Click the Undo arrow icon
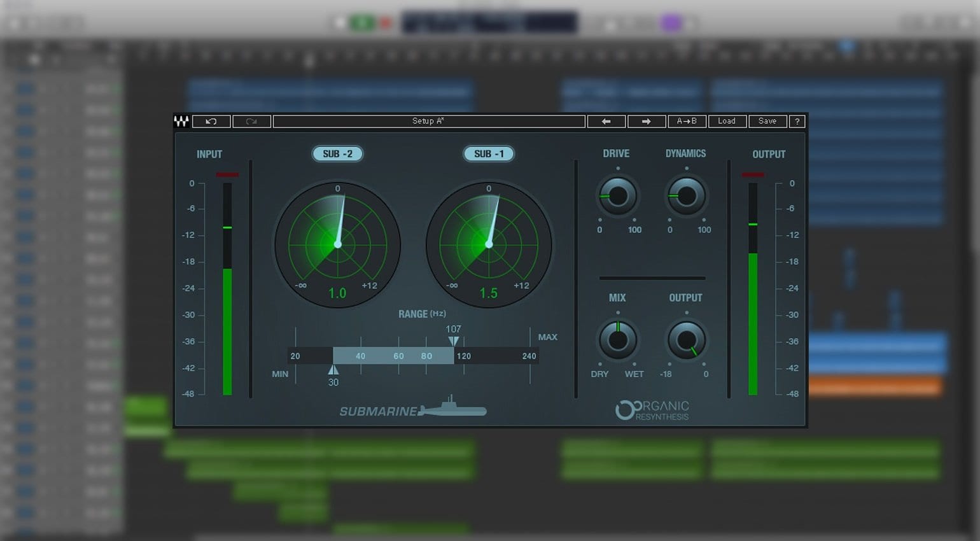The width and height of the screenshot is (980, 541). (211, 121)
